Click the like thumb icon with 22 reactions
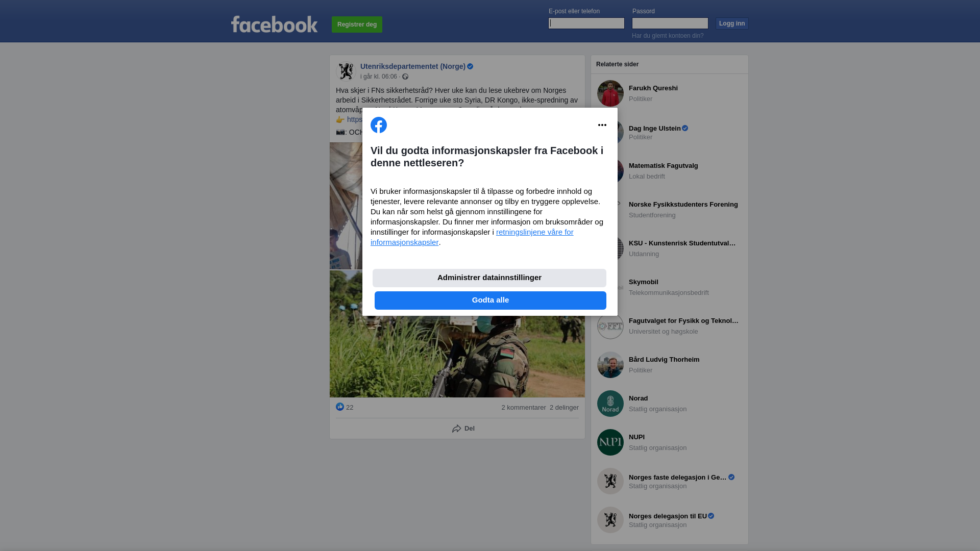The width and height of the screenshot is (980, 551). pyautogui.click(x=340, y=407)
